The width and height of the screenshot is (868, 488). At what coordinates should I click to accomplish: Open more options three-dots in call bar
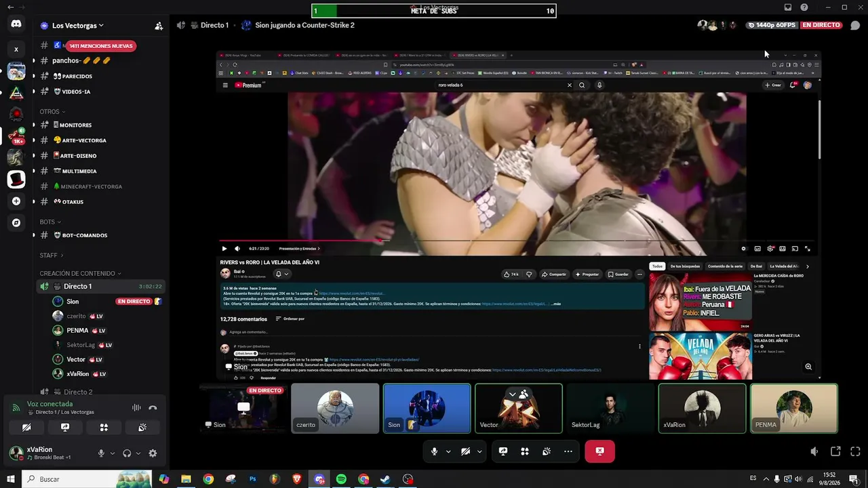pos(568,451)
